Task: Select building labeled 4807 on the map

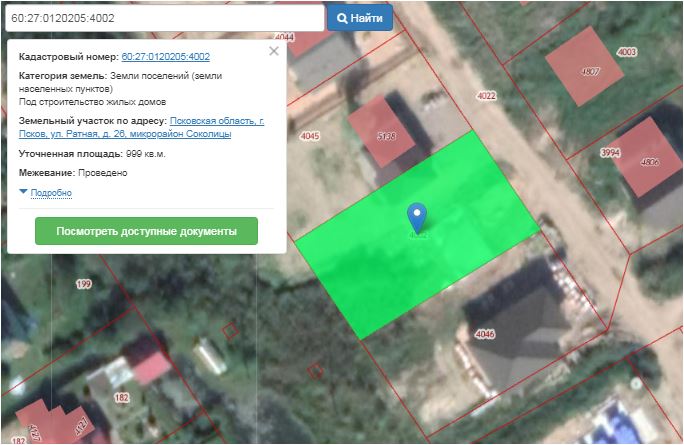Action: (x=591, y=71)
